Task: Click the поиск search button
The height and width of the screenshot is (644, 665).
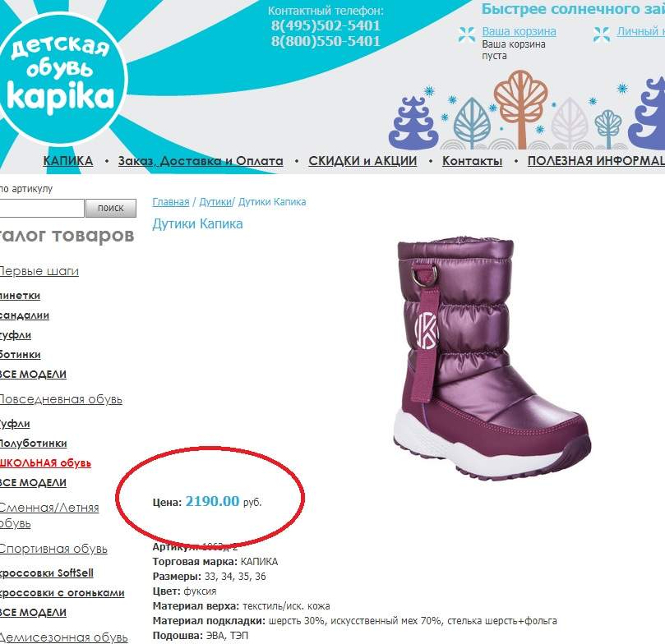Action: (111, 208)
